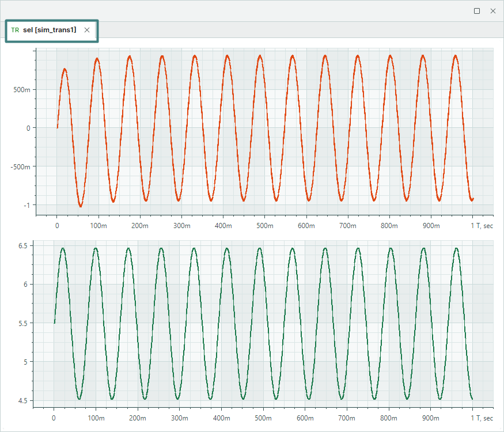Maximize the plot window
Image resolution: width=504 pixels, height=432 pixels.
click(x=476, y=11)
